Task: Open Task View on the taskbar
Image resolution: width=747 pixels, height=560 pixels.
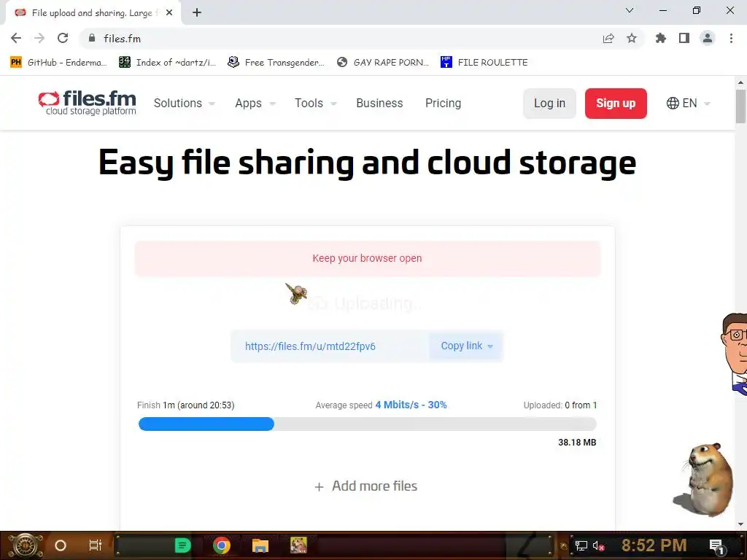Action: (x=96, y=545)
